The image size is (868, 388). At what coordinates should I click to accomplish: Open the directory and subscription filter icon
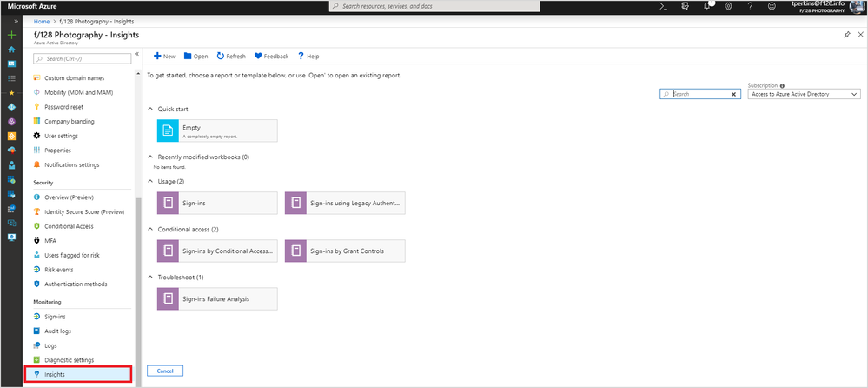(686, 7)
